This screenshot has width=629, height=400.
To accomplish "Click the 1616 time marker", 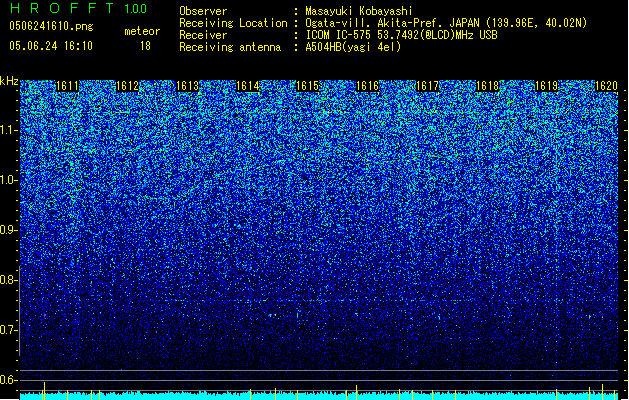I will [367, 86].
